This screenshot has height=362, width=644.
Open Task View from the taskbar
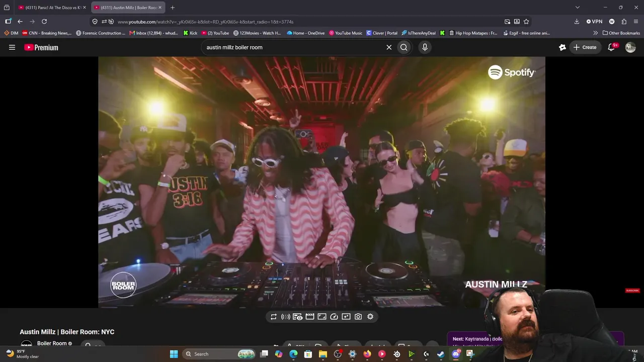coord(264,354)
